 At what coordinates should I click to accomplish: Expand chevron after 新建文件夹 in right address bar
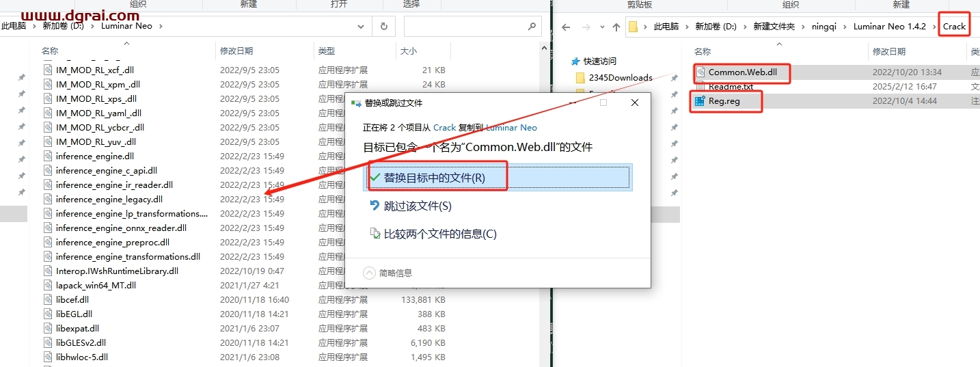(x=802, y=27)
